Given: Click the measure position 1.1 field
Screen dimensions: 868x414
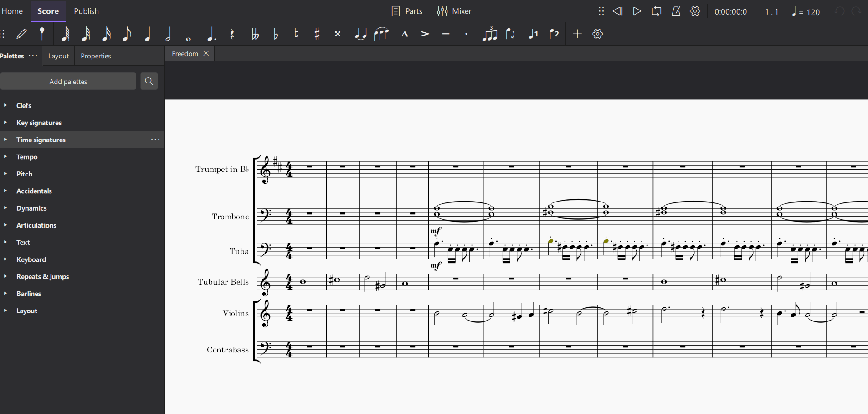Looking at the screenshot, I should (772, 12).
